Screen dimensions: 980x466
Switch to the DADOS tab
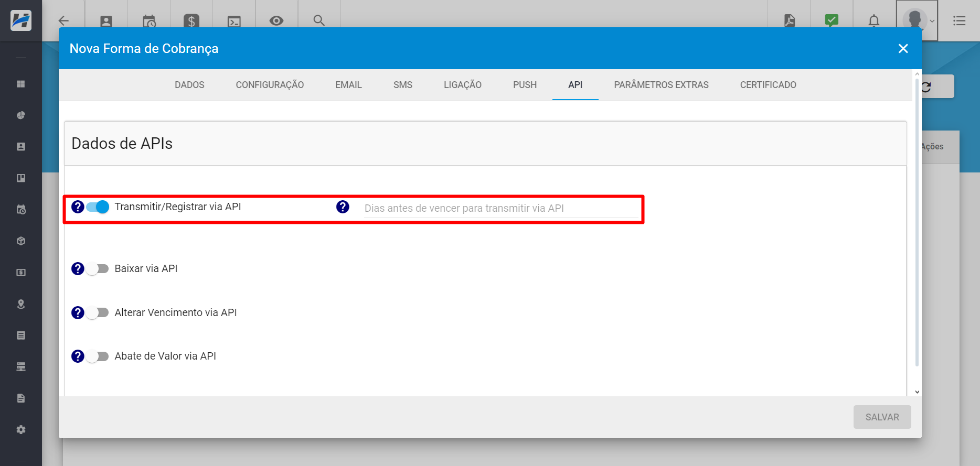point(189,85)
